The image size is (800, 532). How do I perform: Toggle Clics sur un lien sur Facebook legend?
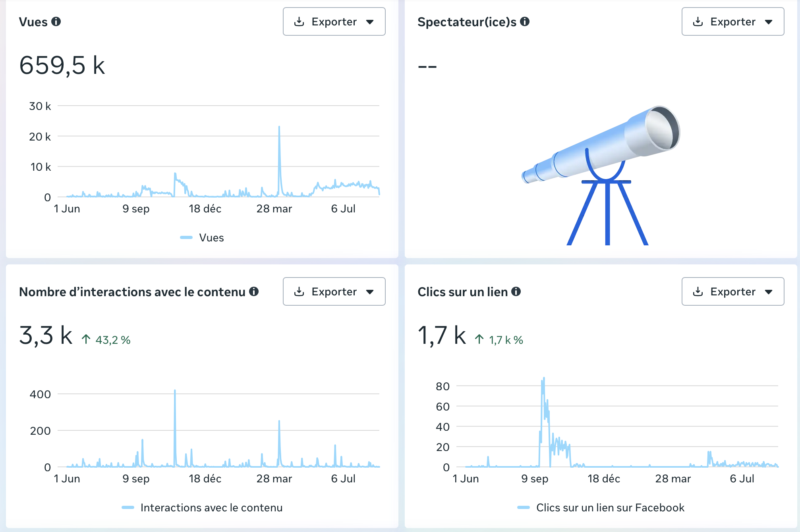(601, 507)
